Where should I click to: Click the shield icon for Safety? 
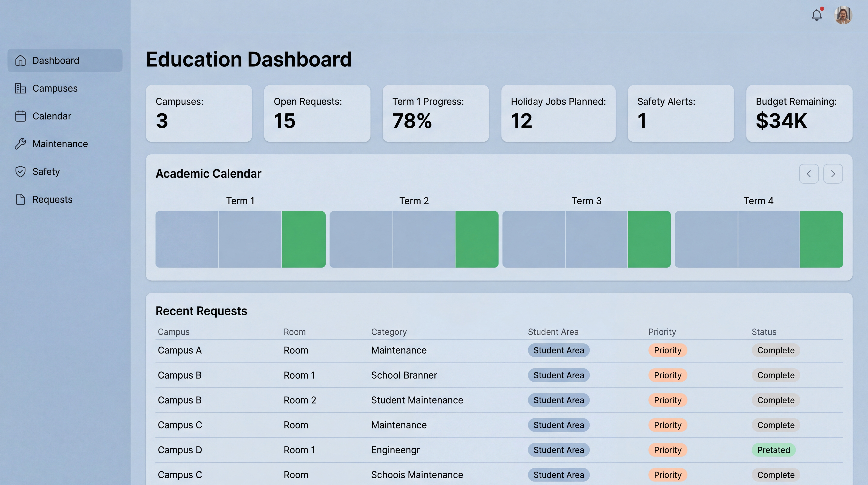(x=20, y=171)
